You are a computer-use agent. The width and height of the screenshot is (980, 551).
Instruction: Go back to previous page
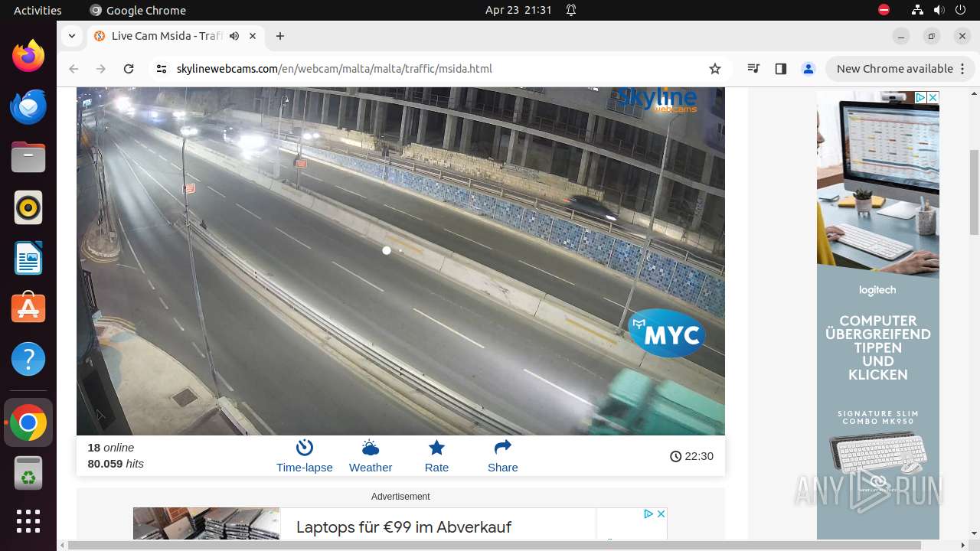(73, 69)
